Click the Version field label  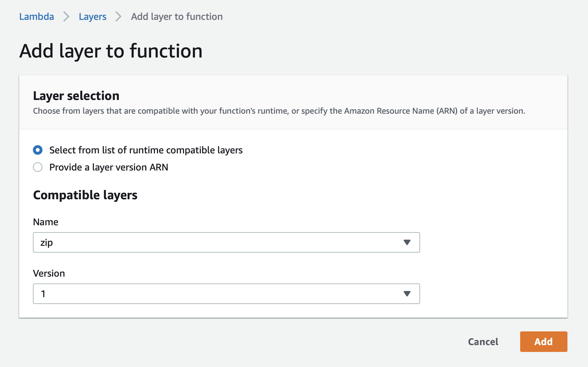pyautogui.click(x=49, y=273)
